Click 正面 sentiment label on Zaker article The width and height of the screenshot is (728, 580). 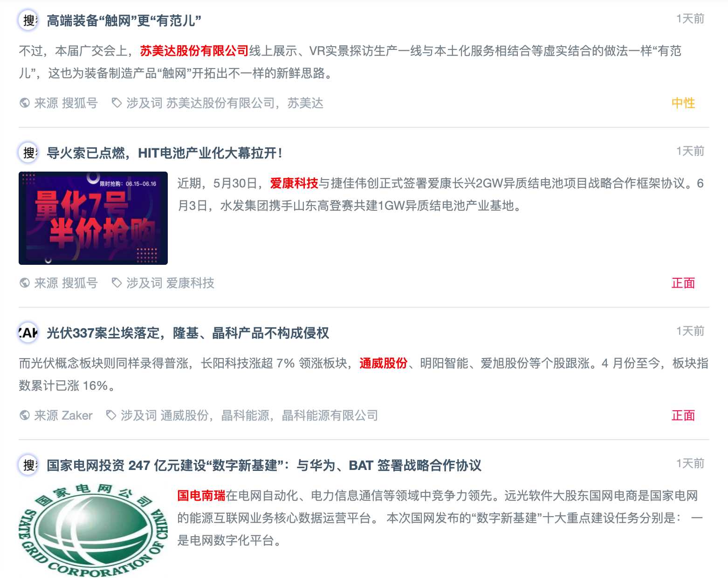click(683, 415)
